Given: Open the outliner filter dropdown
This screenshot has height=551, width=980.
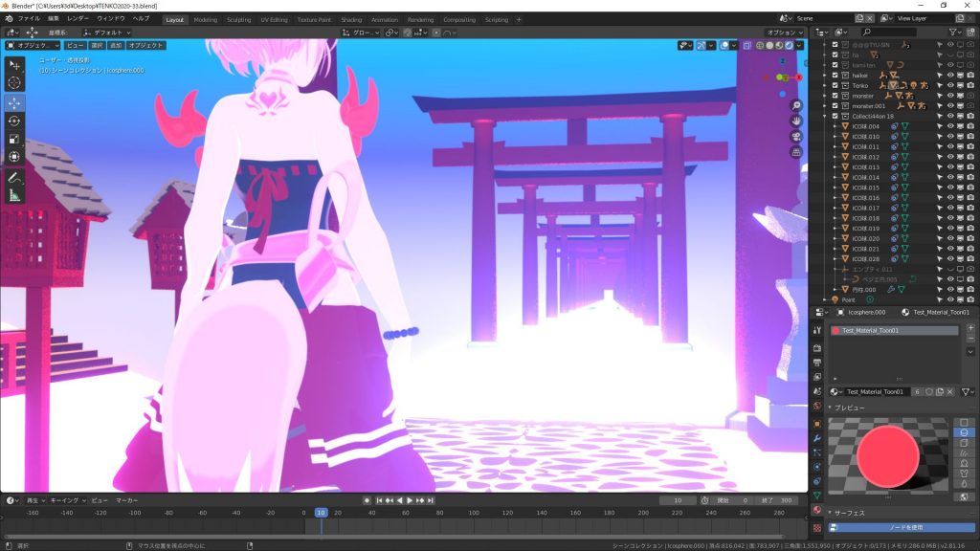Looking at the screenshot, I should tap(955, 32).
